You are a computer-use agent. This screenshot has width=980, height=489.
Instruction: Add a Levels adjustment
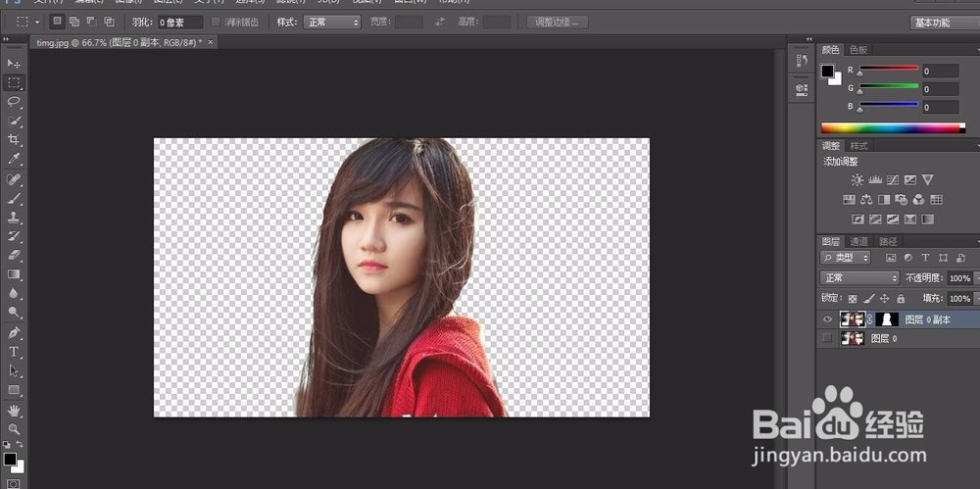point(875,180)
